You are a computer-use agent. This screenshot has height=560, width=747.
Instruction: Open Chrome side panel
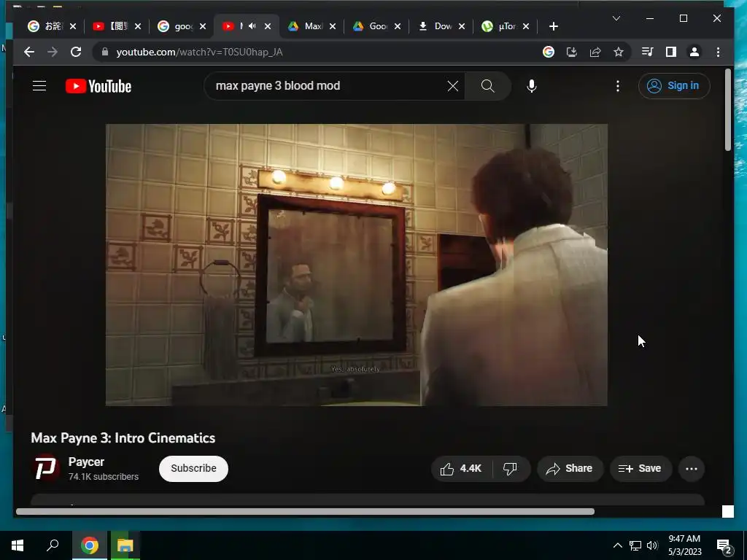click(671, 52)
